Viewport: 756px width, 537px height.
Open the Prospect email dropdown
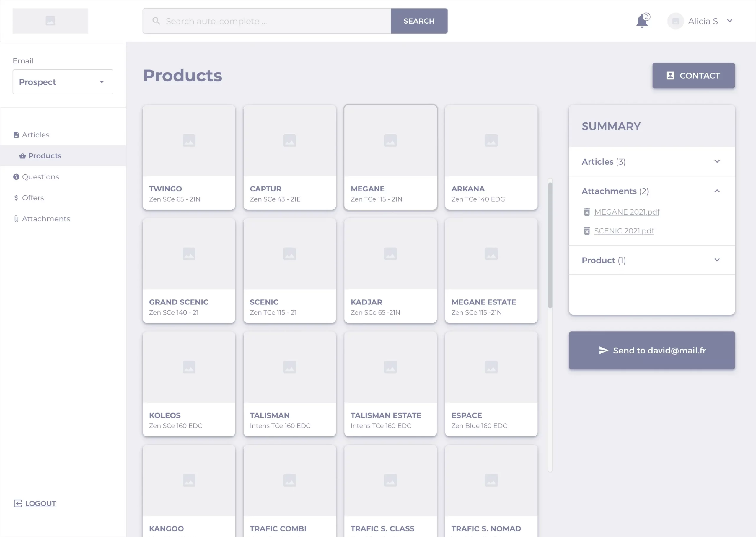coord(63,82)
